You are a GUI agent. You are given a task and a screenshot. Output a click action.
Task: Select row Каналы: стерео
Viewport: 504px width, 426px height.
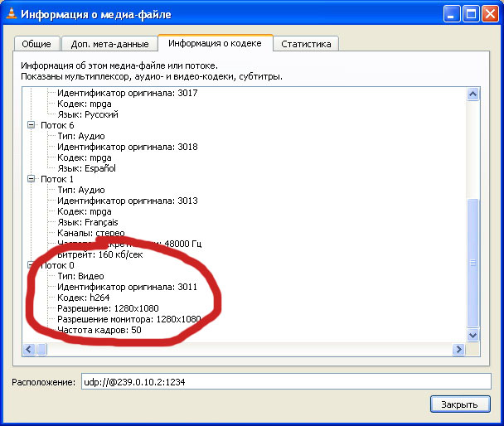click(91, 233)
